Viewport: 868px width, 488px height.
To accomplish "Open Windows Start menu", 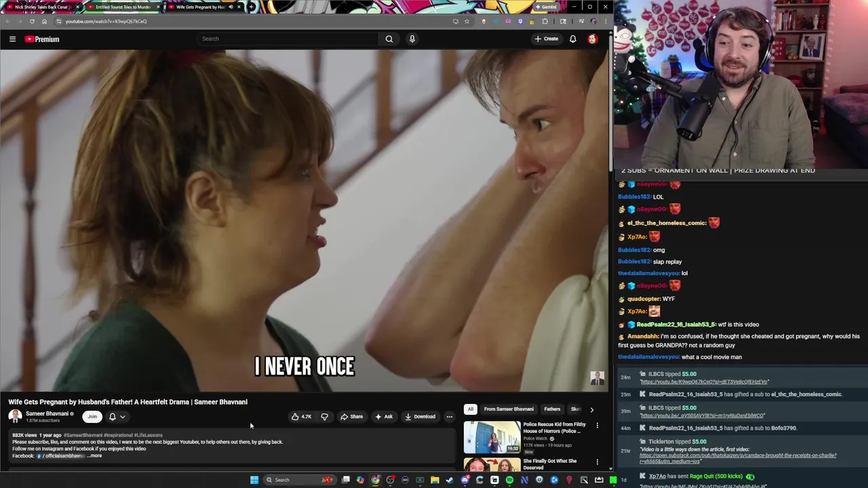I will point(254,480).
